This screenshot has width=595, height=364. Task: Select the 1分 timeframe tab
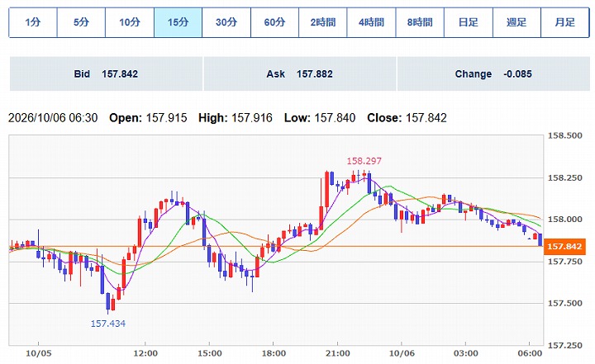[x=33, y=22]
